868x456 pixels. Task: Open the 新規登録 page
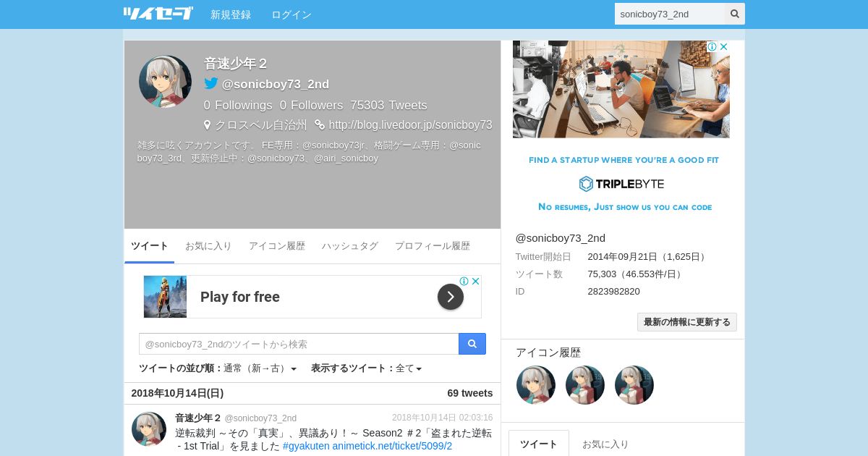(x=231, y=14)
